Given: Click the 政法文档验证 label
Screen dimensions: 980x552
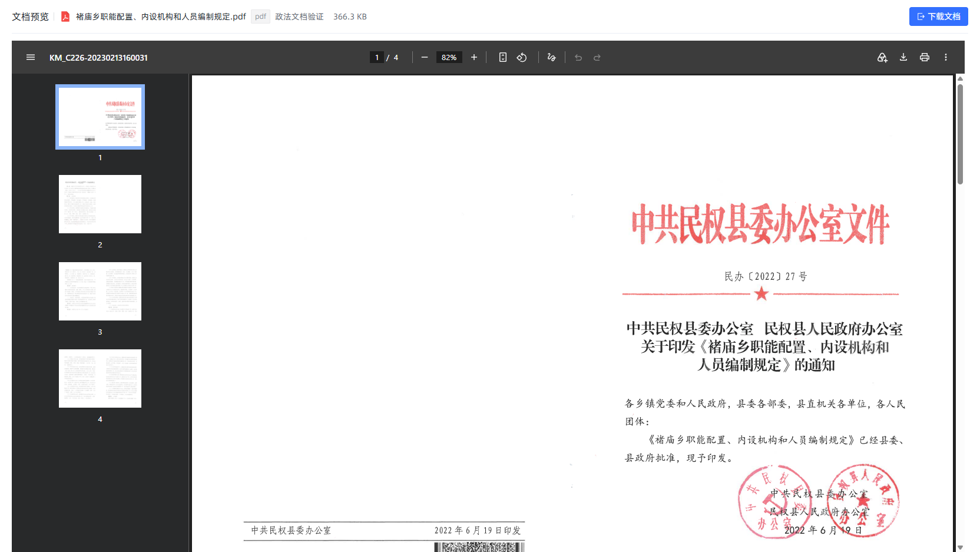Looking at the screenshot, I should pos(299,16).
